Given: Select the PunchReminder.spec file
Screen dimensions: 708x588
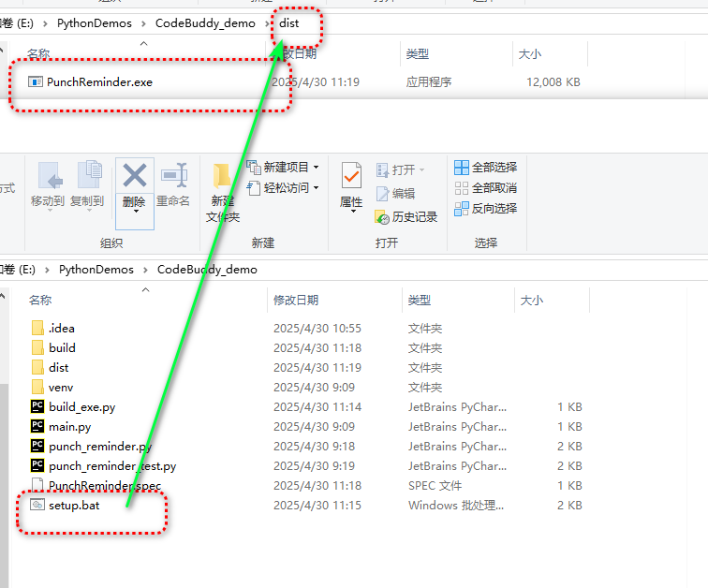Looking at the screenshot, I should [96, 486].
